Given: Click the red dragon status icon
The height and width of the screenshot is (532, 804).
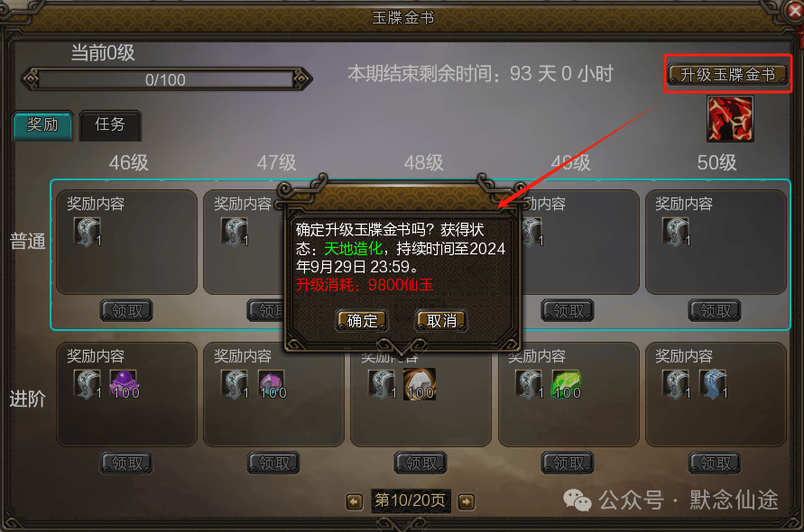Looking at the screenshot, I should click(730, 119).
